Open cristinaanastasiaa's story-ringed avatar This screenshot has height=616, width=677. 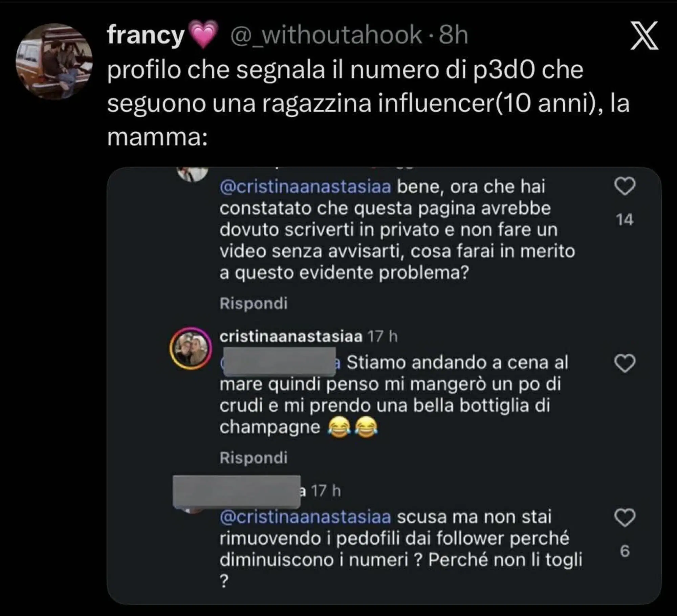coord(191,348)
